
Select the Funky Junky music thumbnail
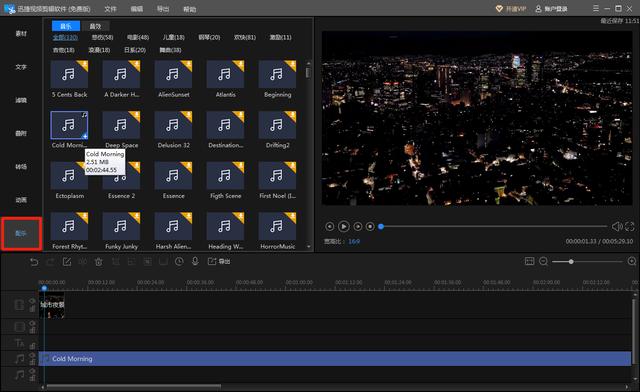click(x=121, y=226)
